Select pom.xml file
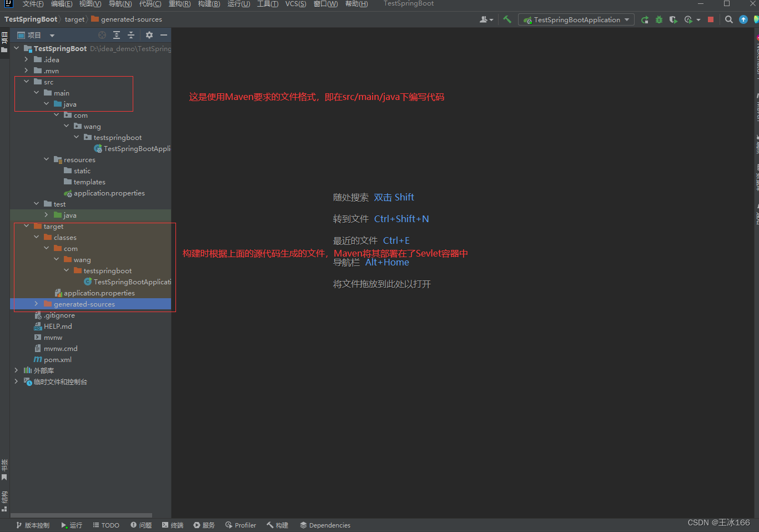Screen dimensions: 759x532 pos(53,359)
